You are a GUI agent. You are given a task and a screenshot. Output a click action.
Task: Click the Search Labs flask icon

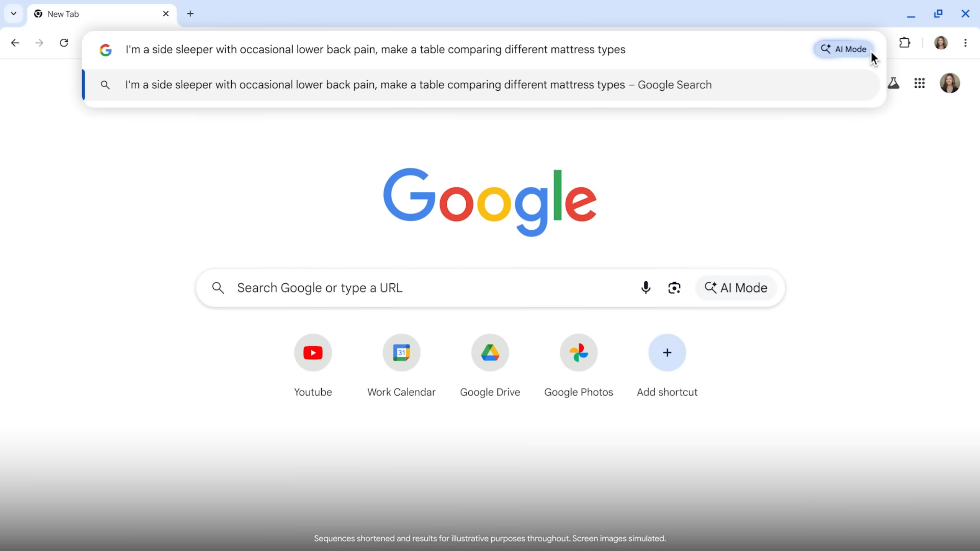[893, 83]
